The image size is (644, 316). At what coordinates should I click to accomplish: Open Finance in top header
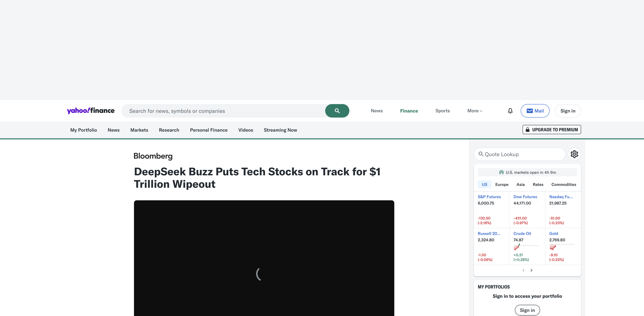tap(409, 111)
